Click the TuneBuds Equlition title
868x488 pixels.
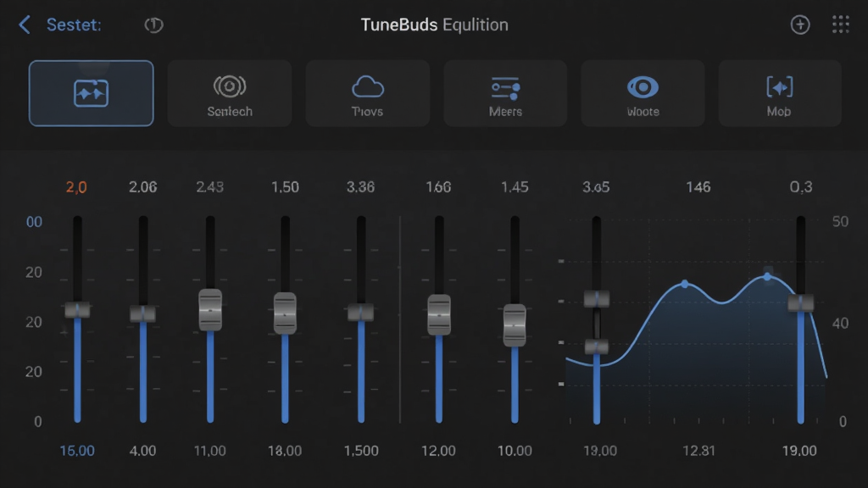pos(435,25)
